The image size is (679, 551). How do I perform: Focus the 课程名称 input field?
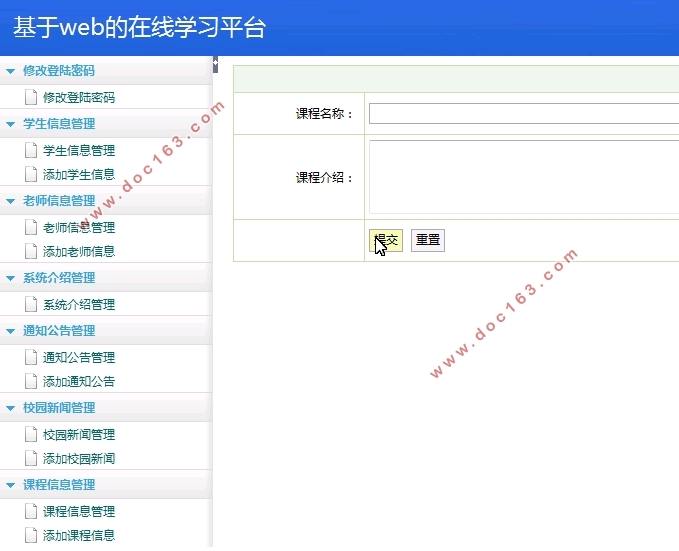click(x=524, y=113)
